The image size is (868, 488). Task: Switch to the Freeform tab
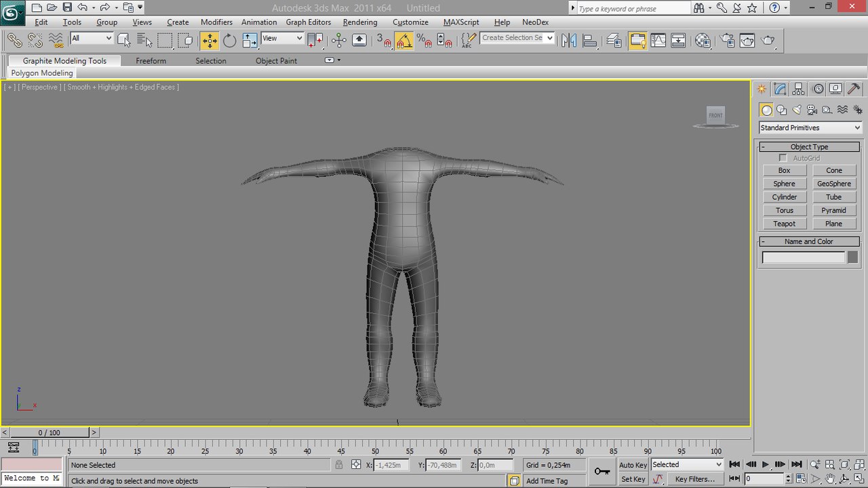[151, 61]
